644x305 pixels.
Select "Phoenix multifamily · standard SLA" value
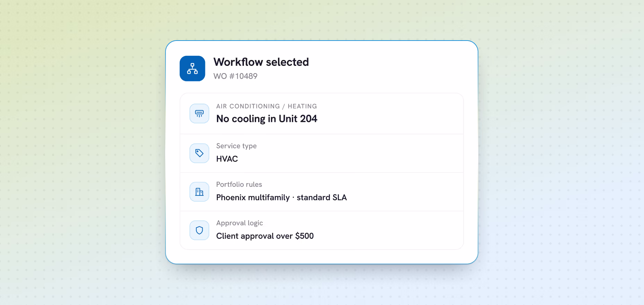tap(281, 198)
